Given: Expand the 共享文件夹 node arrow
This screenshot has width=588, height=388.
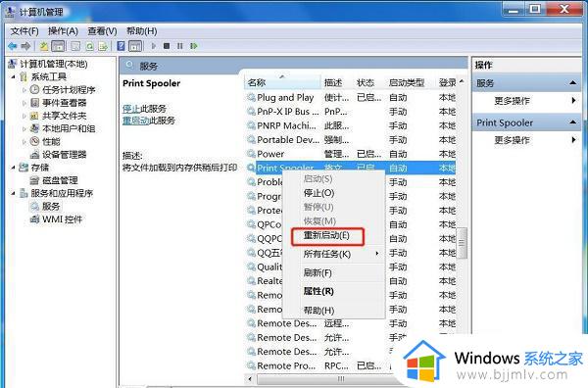Looking at the screenshot, I should [x=24, y=116].
